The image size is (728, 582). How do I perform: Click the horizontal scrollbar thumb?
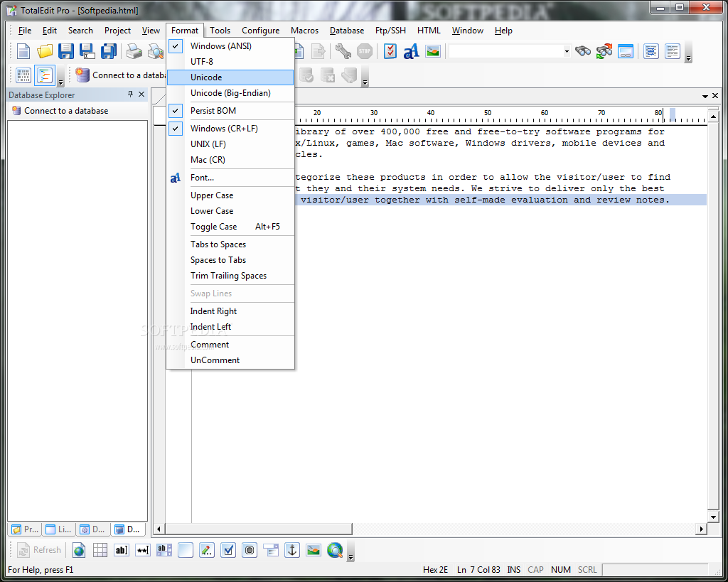coord(259,529)
